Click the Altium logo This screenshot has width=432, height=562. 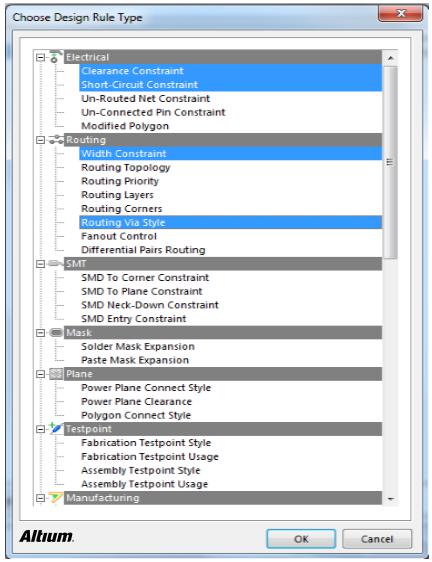pos(47,537)
